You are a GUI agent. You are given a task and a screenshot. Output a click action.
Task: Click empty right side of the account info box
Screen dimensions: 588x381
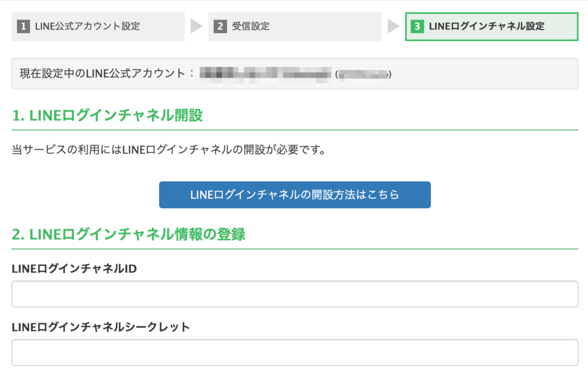coord(488,74)
